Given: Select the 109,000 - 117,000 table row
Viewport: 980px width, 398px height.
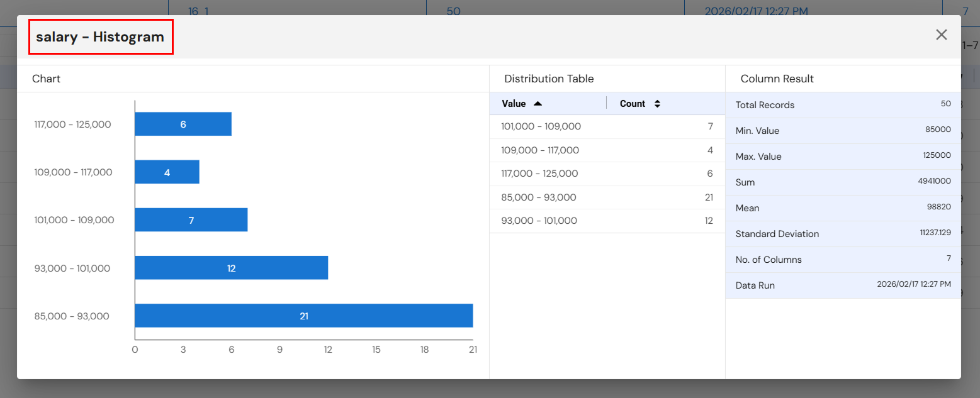Looking at the screenshot, I should pos(607,150).
